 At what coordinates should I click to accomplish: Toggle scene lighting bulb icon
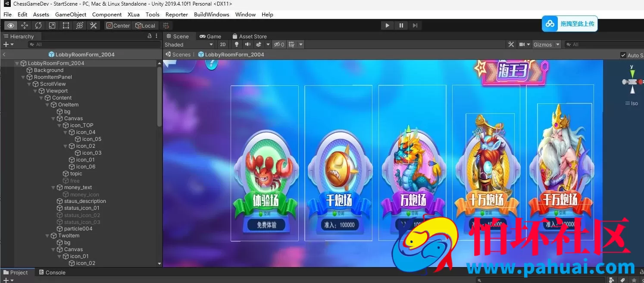point(236,44)
